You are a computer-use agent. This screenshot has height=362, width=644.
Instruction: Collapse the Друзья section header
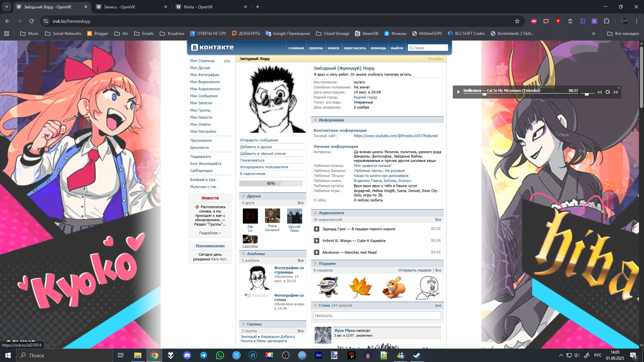(x=272, y=196)
